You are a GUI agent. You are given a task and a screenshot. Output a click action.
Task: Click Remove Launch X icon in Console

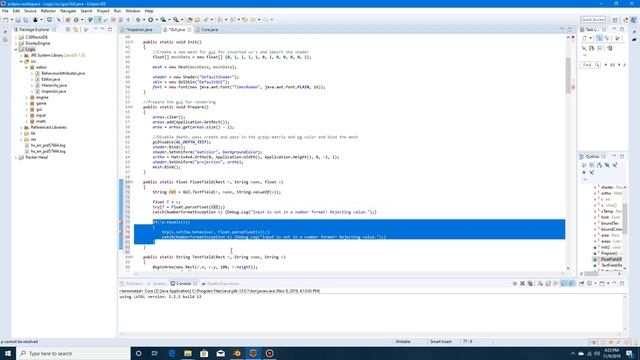(x=522, y=283)
